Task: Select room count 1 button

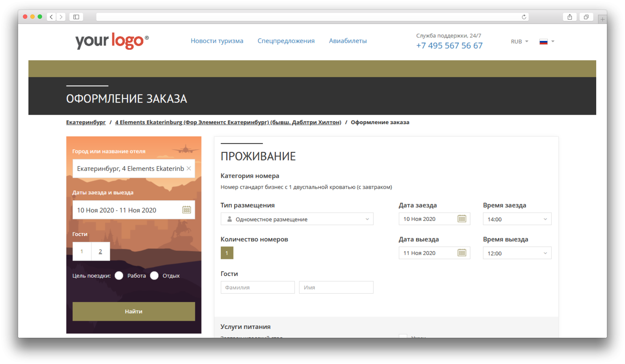Action: [227, 253]
